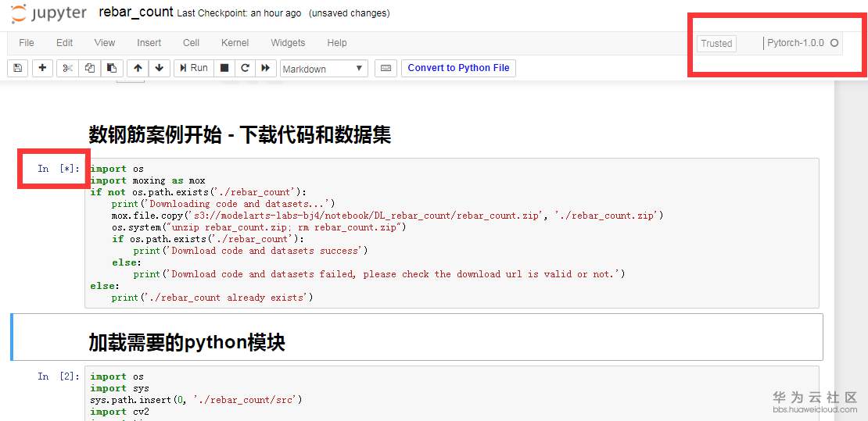This screenshot has width=868, height=421.
Task: Open the Markdown cell type dropdown
Action: pos(324,69)
